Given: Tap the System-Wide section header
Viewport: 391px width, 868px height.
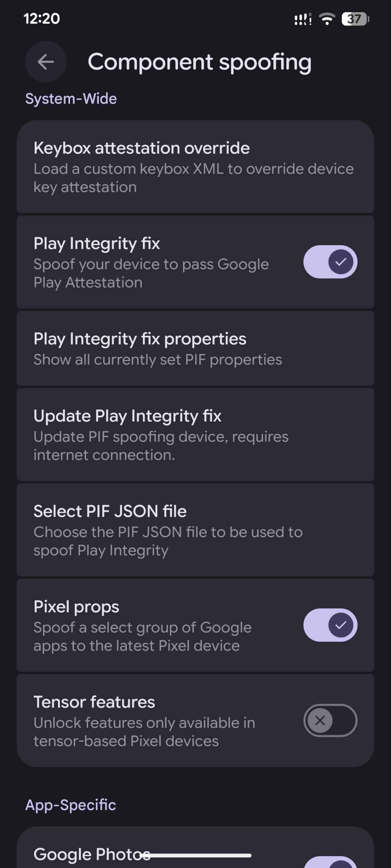Looking at the screenshot, I should coord(71,99).
